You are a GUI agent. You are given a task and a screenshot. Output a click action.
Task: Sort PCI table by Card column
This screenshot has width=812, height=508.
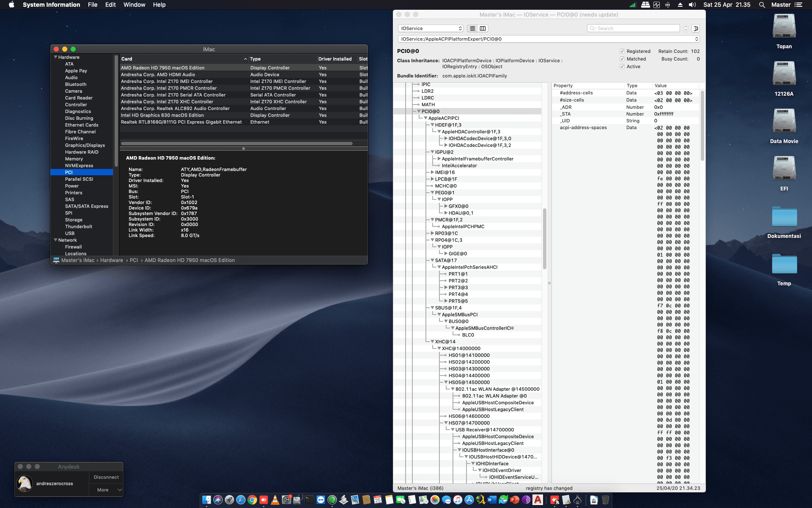click(x=184, y=59)
